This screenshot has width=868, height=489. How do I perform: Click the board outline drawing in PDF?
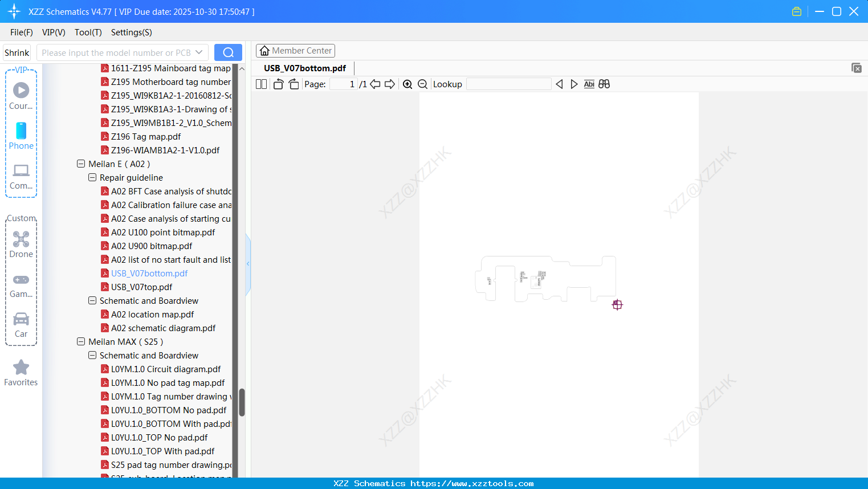[x=545, y=279]
